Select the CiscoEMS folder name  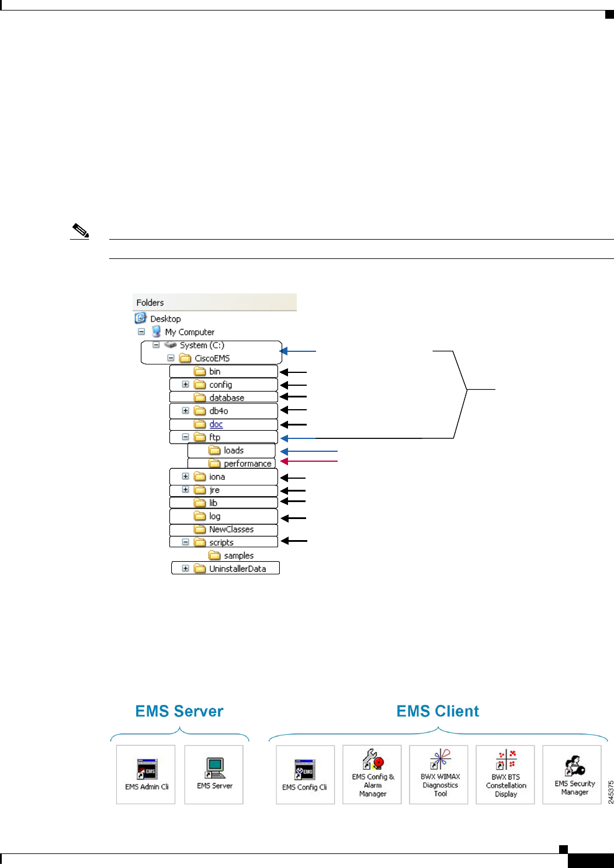(x=212, y=358)
